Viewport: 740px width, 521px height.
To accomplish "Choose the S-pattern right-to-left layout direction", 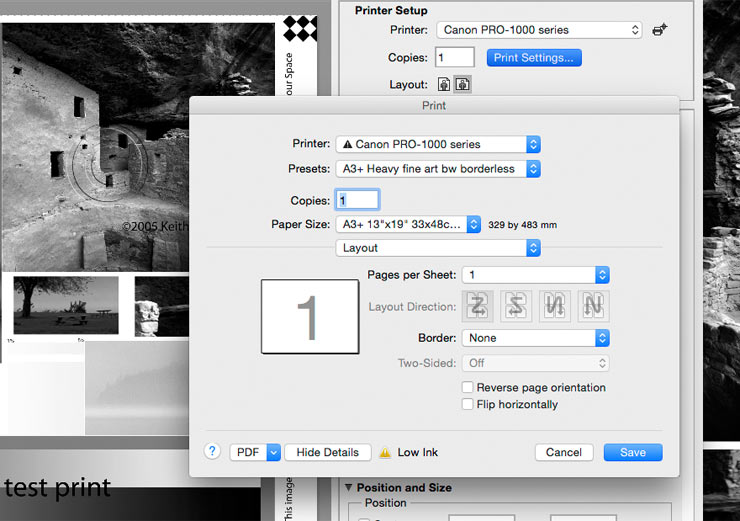I will point(516,306).
